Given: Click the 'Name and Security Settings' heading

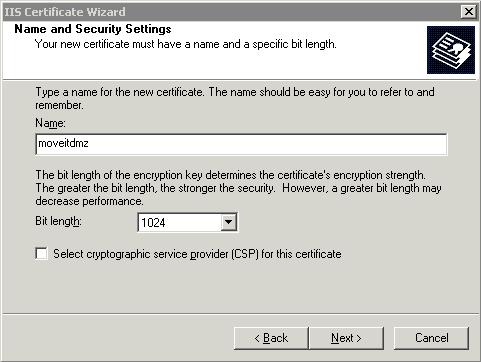Looking at the screenshot, I should [x=93, y=29].
